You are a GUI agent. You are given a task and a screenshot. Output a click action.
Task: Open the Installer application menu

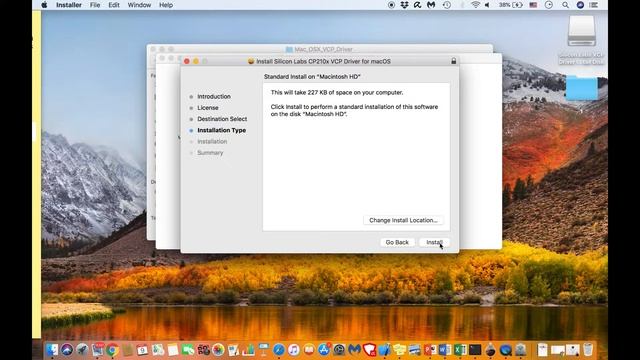pyautogui.click(x=69, y=5)
